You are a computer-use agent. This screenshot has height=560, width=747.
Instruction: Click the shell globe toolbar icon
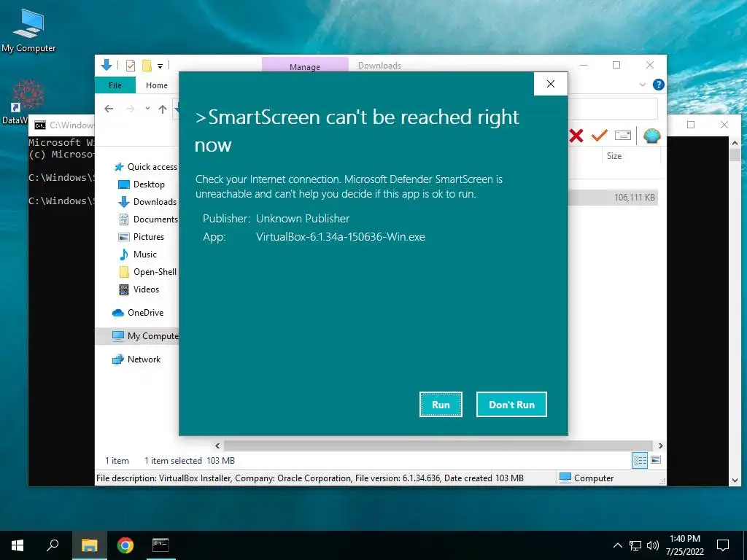(x=651, y=136)
